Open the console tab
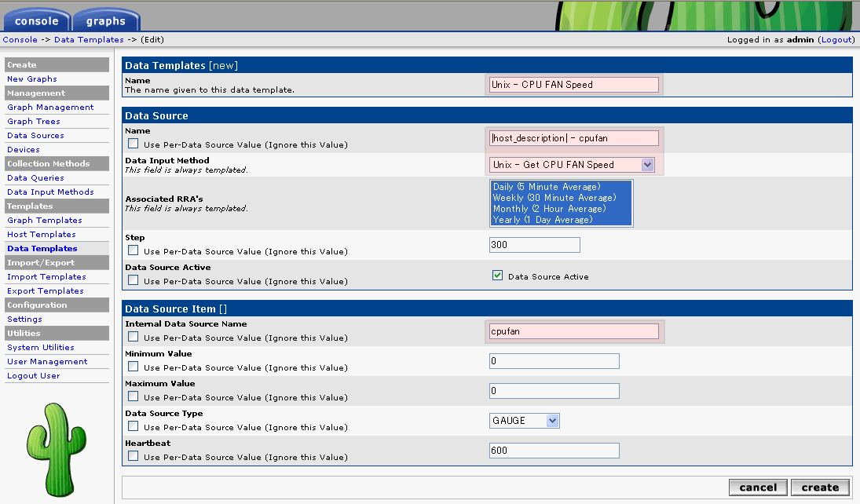This screenshot has width=860, height=504. tap(37, 21)
